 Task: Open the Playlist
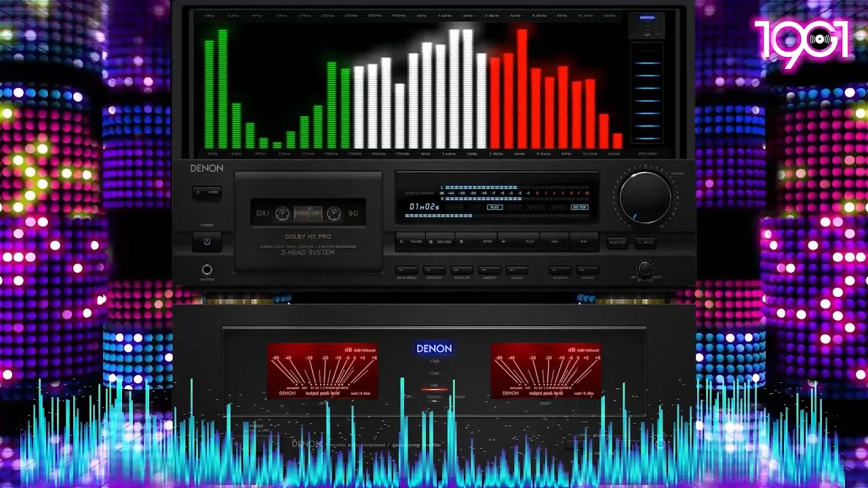462,270
